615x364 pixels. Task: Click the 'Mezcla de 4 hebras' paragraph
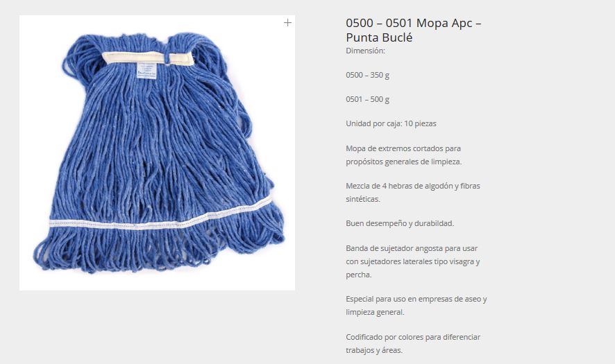(413, 192)
